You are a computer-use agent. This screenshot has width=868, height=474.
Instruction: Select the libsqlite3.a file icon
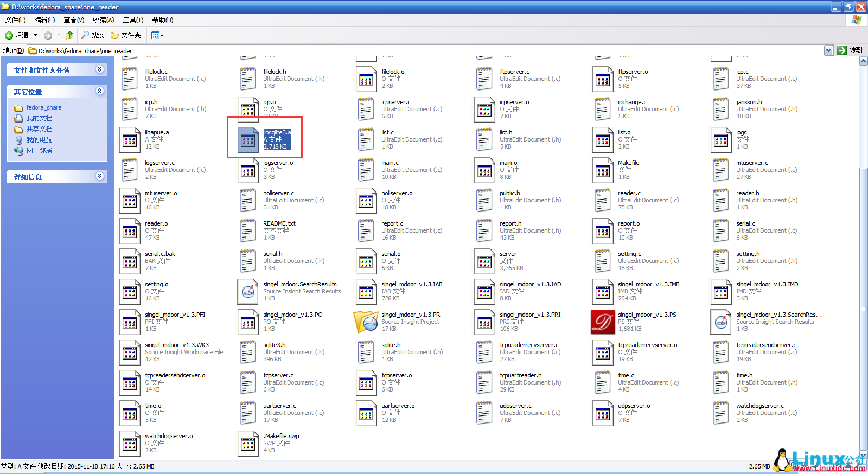pos(248,140)
